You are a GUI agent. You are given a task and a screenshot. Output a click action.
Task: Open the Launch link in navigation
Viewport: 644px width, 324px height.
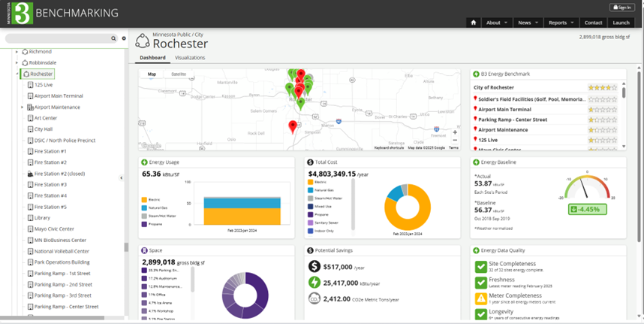click(621, 23)
